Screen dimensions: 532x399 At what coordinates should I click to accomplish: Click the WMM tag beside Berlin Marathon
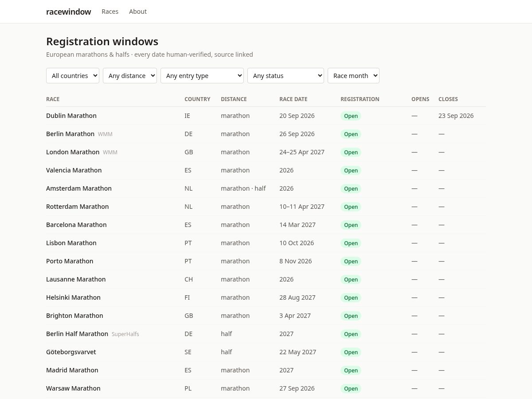pos(105,134)
